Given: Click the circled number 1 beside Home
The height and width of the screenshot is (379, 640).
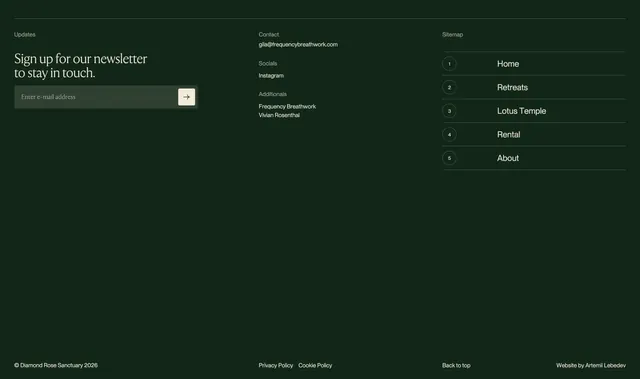Looking at the screenshot, I should 449,64.
